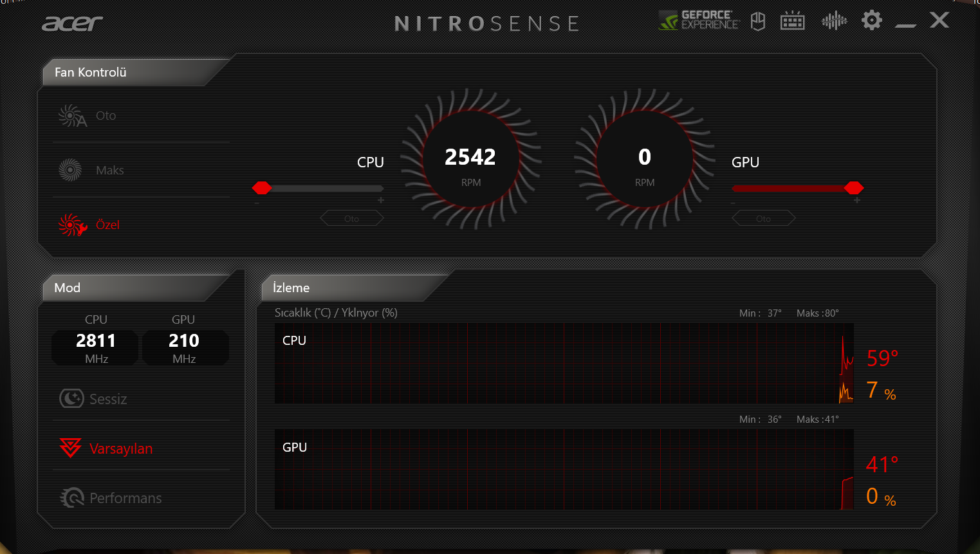
Task: Click the GPU fan dial showing 0 RPM
Action: pos(645,160)
